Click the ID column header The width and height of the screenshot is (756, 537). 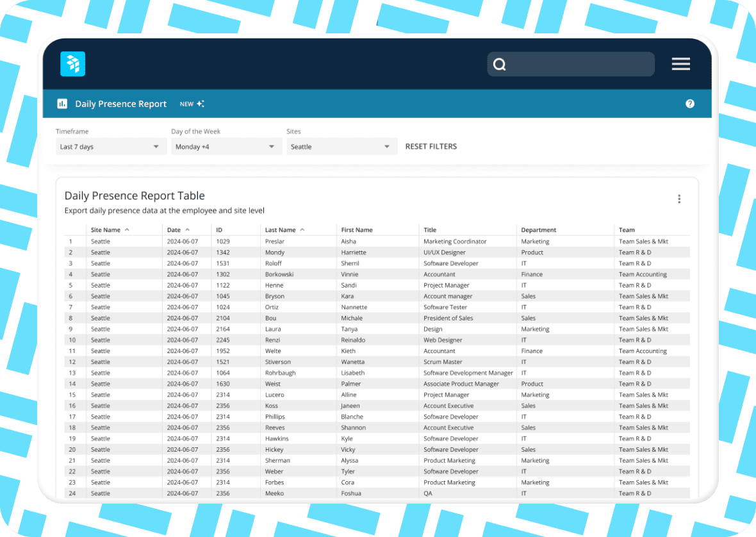[218, 229]
